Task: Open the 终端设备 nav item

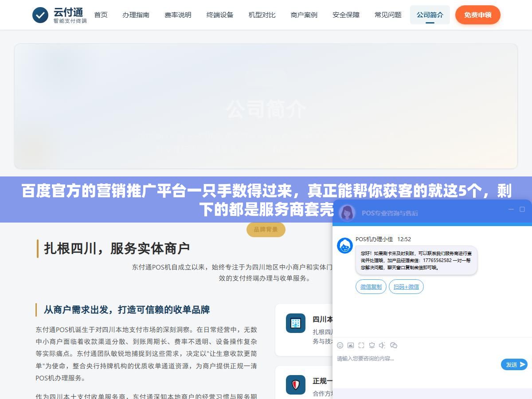Action: [220, 15]
